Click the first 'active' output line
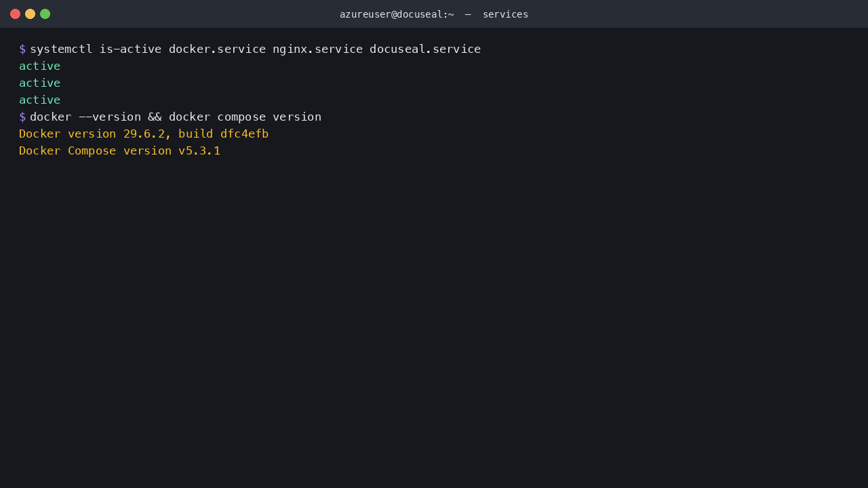 39,66
